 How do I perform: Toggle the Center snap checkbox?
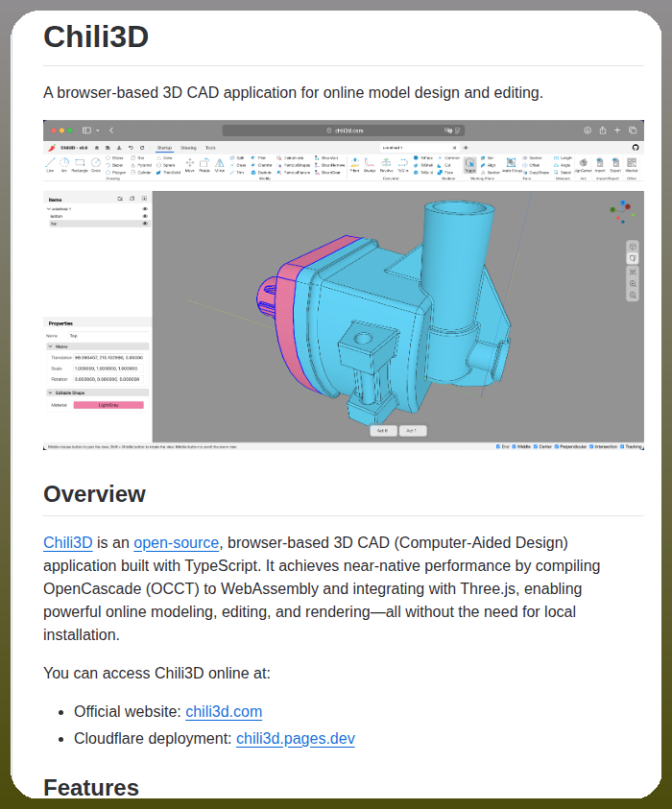point(536,447)
